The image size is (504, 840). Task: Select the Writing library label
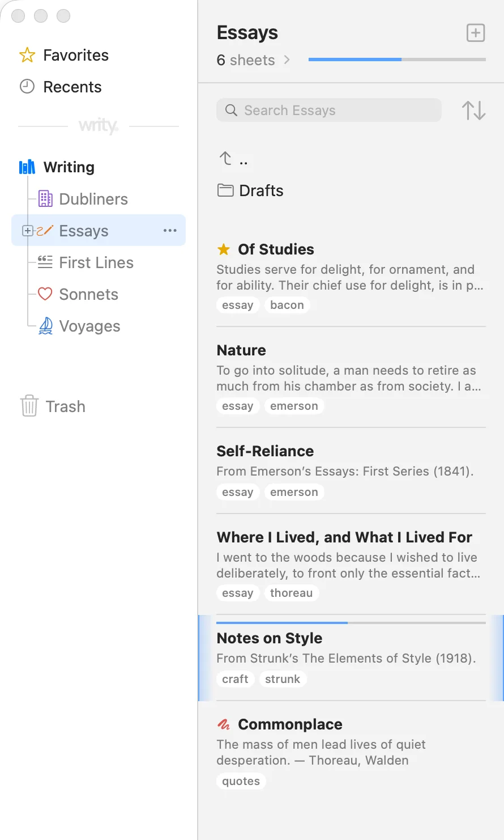69,167
